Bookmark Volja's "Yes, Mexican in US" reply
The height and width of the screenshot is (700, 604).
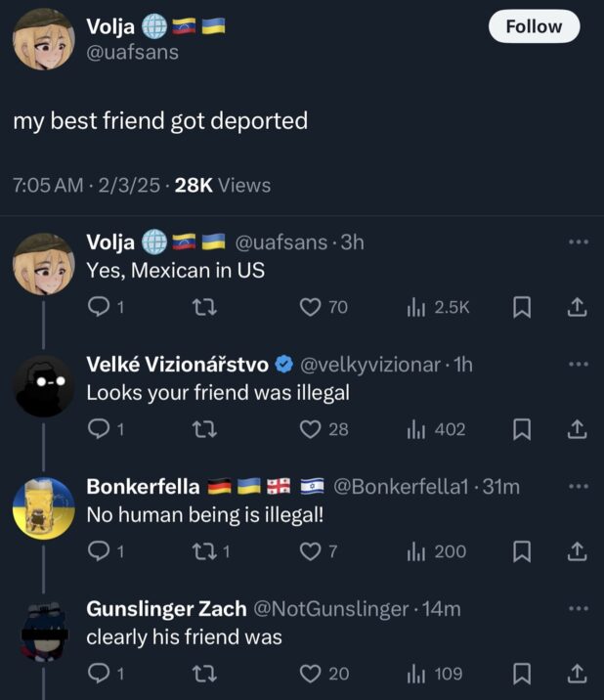pos(523,307)
